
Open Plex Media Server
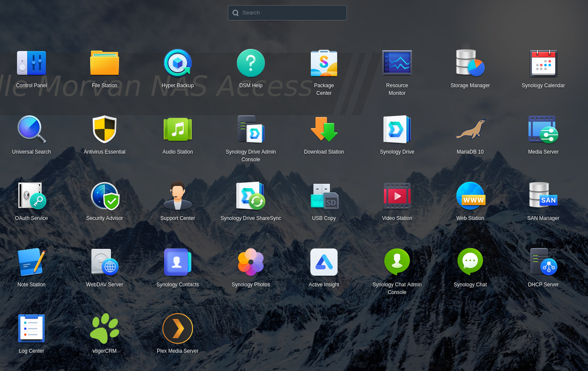178,328
